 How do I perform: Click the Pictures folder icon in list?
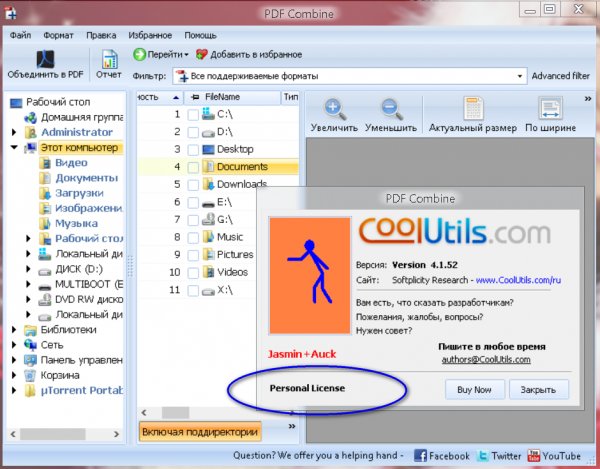click(208, 254)
